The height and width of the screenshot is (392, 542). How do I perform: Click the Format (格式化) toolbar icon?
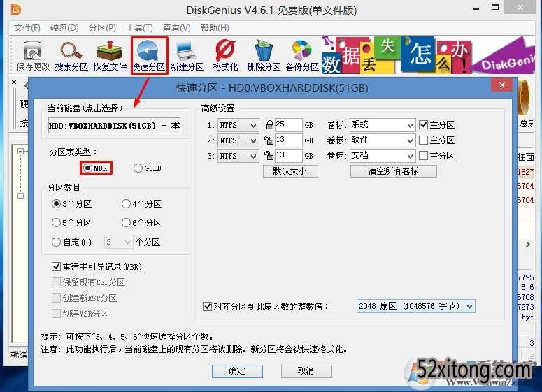(225, 56)
